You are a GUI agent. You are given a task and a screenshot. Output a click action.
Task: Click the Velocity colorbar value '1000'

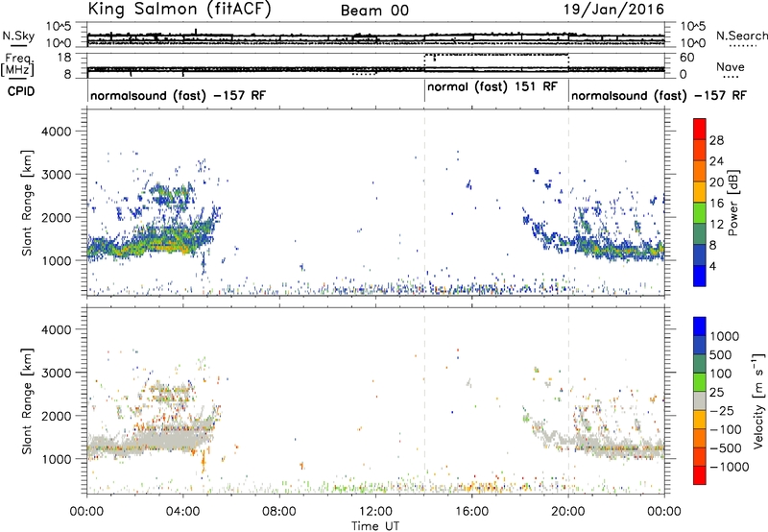[725, 336]
